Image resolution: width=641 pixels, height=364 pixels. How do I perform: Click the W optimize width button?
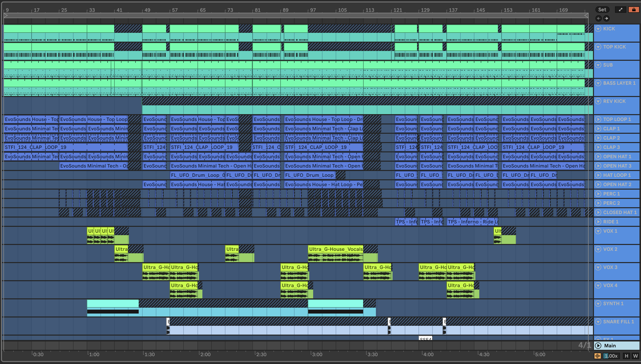click(635, 356)
